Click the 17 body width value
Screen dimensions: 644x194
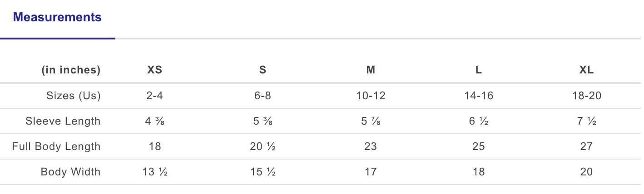click(371, 172)
